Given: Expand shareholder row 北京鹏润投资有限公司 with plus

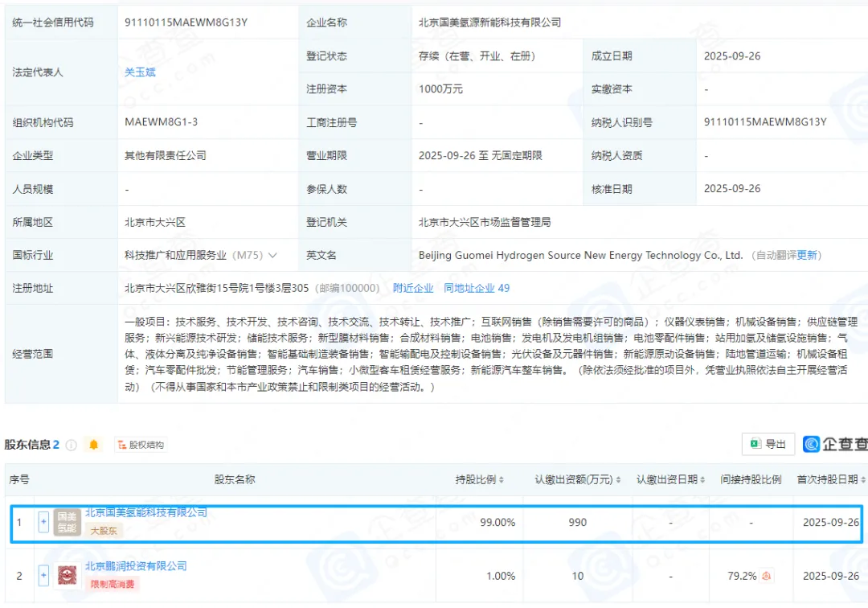Looking at the screenshot, I should point(43,575).
